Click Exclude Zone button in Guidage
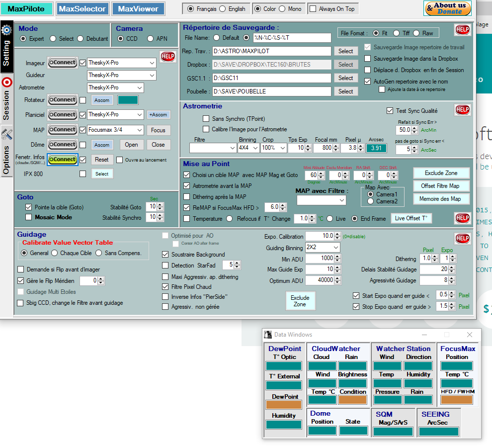 click(300, 301)
